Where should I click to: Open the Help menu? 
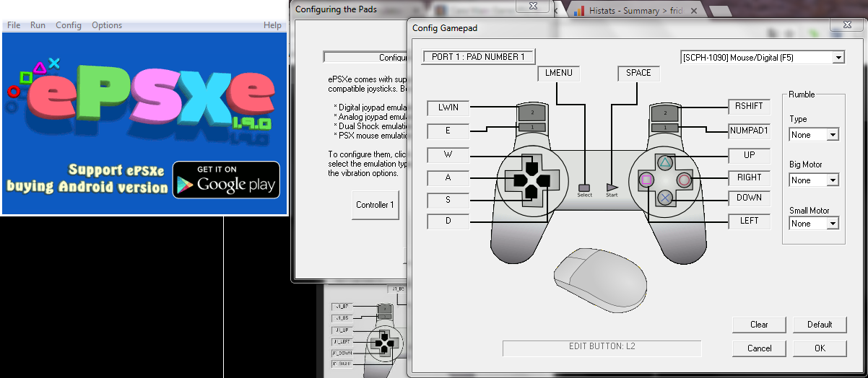[x=272, y=25]
